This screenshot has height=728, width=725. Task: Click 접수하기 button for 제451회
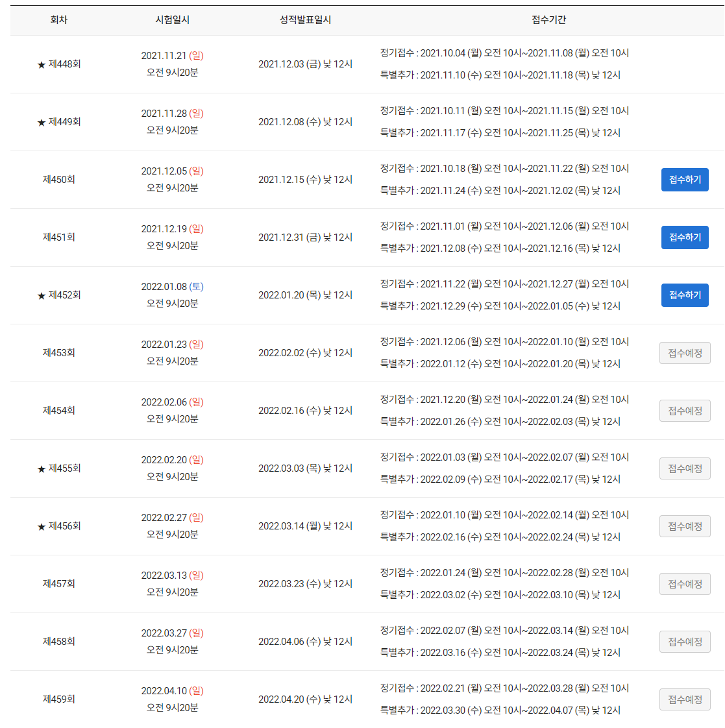[x=685, y=237]
